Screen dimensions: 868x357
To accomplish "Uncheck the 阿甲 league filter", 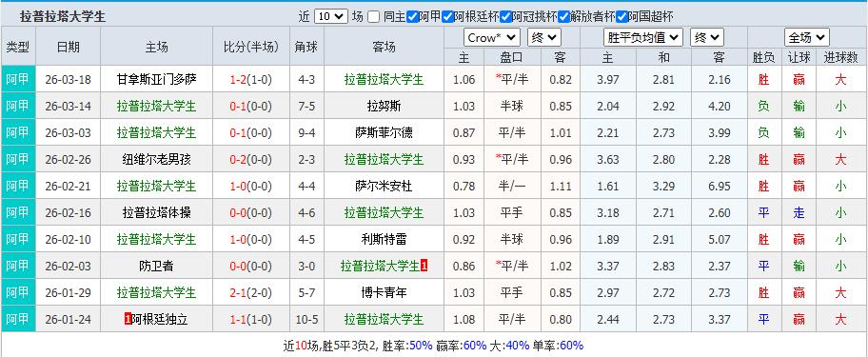I will (x=412, y=16).
